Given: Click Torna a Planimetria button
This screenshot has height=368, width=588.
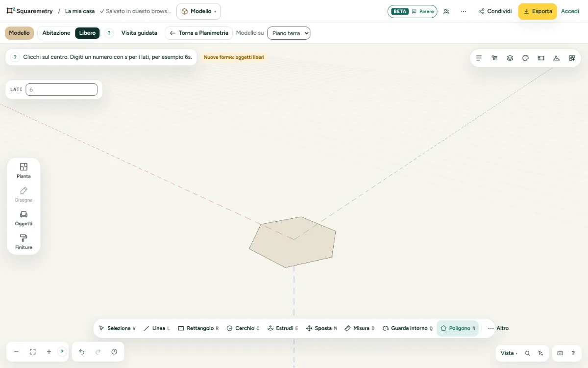Looking at the screenshot, I should 198,33.
